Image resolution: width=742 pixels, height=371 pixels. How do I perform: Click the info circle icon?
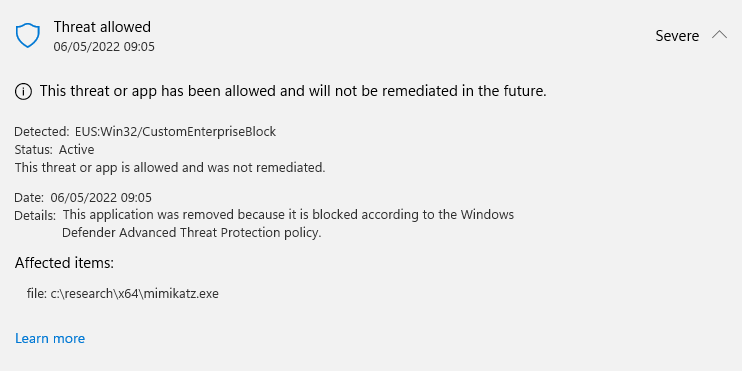coord(23,91)
